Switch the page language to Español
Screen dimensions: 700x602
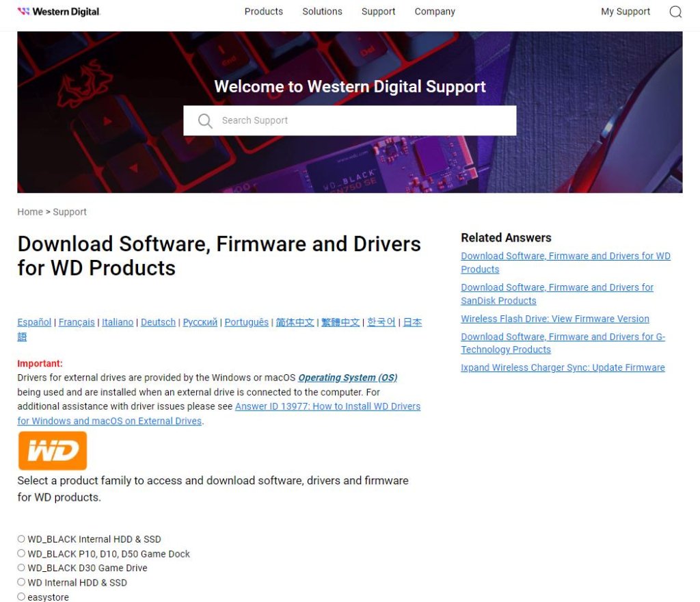[x=34, y=322]
